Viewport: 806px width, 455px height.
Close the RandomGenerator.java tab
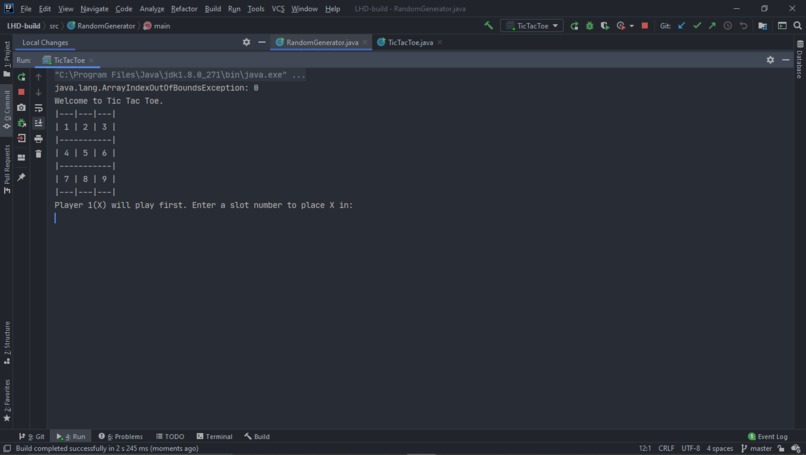coord(365,42)
